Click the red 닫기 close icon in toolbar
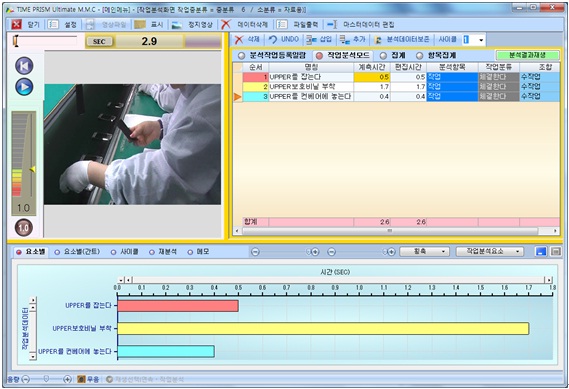This screenshot has width=569, height=389. 16,24
